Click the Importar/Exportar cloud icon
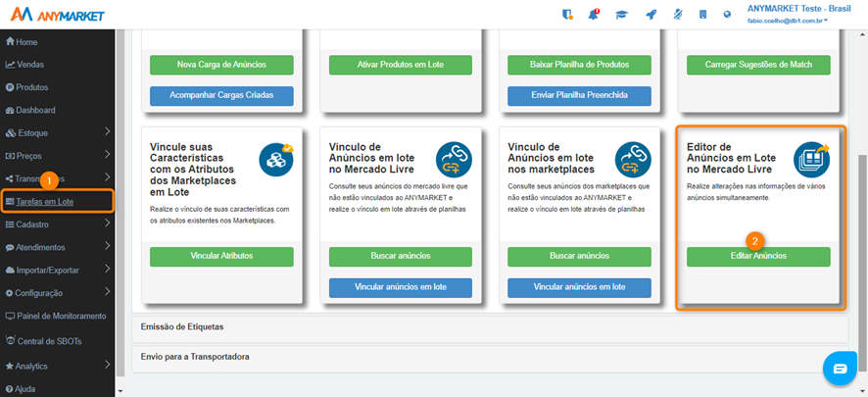The height and width of the screenshot is (397, 868). pyautogui.click(x=10, y=271)
